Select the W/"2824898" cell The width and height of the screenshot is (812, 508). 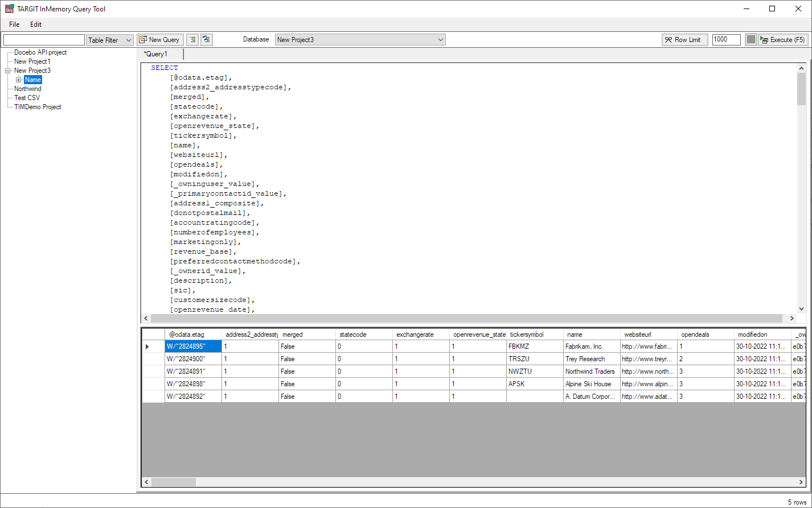click(193, 384)
